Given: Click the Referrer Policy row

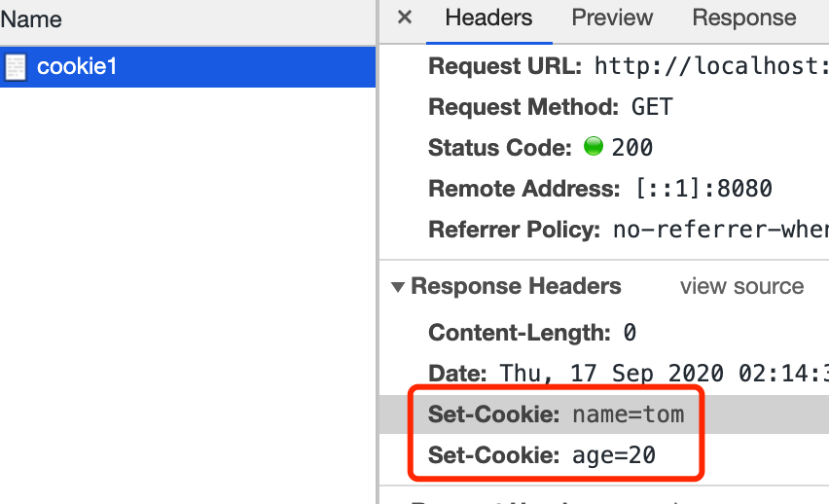Looking at the screenshot, I should 604,230.
